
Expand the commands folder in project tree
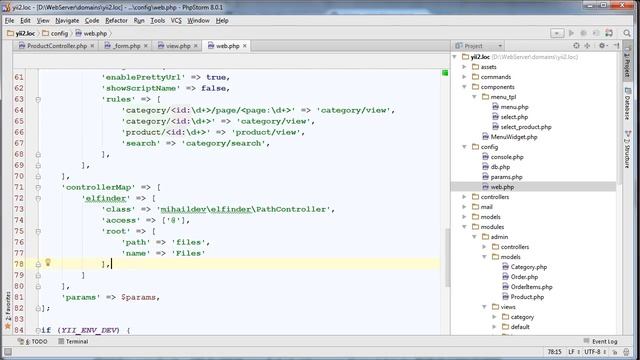pos(464,77)
